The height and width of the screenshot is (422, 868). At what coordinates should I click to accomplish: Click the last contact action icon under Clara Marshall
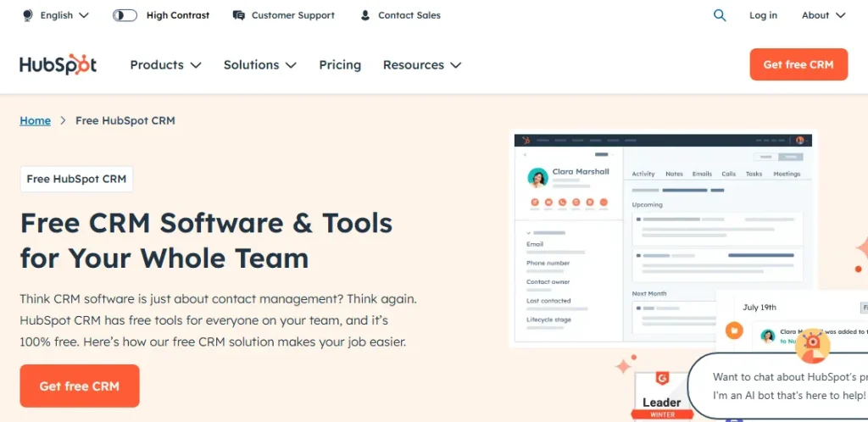(604, 203)
